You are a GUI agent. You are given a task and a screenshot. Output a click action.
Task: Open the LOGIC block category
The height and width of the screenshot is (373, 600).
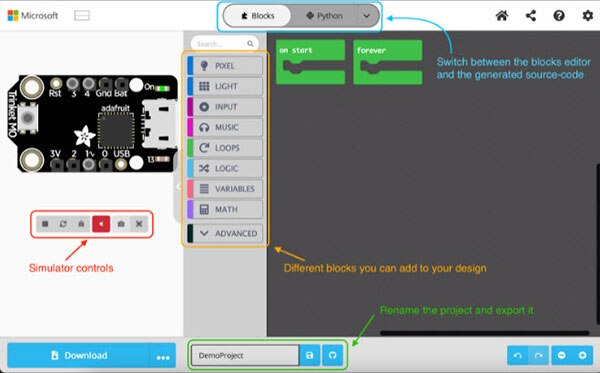[225, 168]
